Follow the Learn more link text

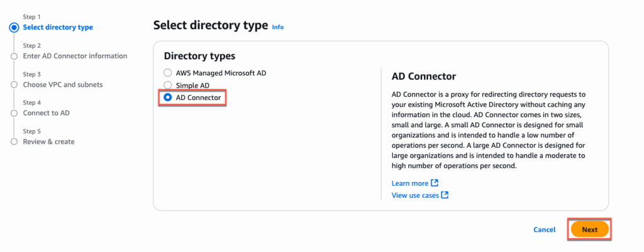pos(409,183)
